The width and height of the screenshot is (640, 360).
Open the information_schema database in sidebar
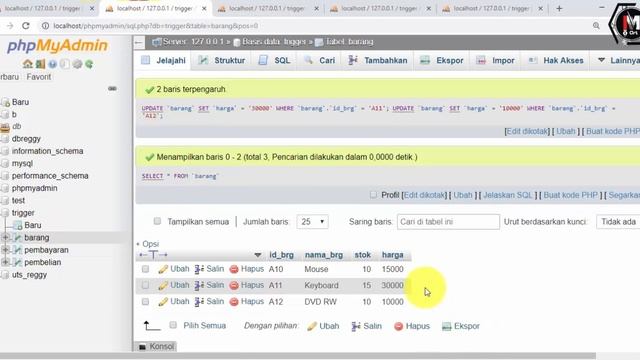(47, 151)
